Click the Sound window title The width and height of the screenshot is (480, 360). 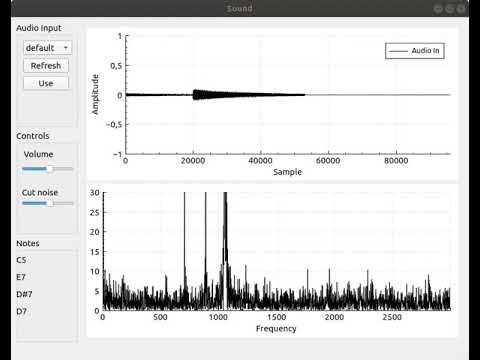(x=239, y=9)
